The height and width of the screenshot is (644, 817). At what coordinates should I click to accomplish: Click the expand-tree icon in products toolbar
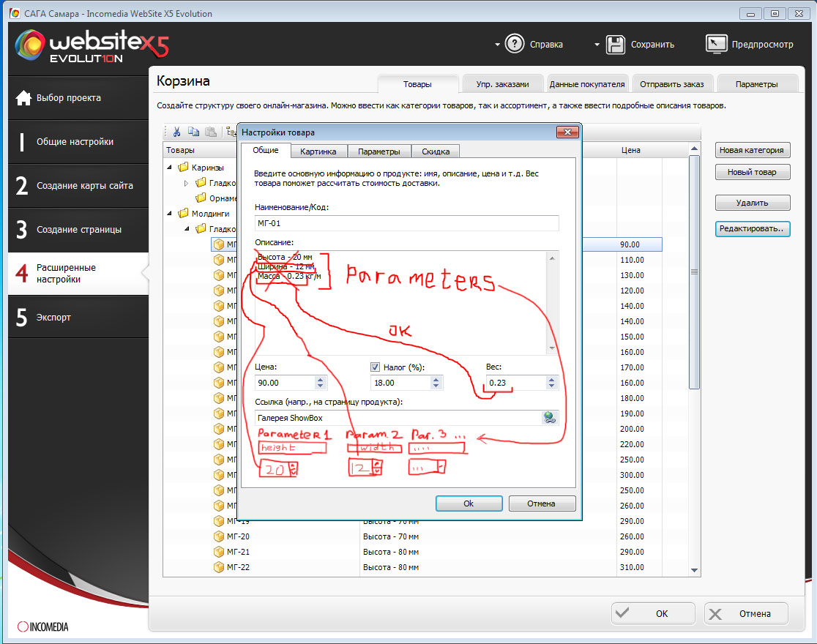tap(231, 132)
